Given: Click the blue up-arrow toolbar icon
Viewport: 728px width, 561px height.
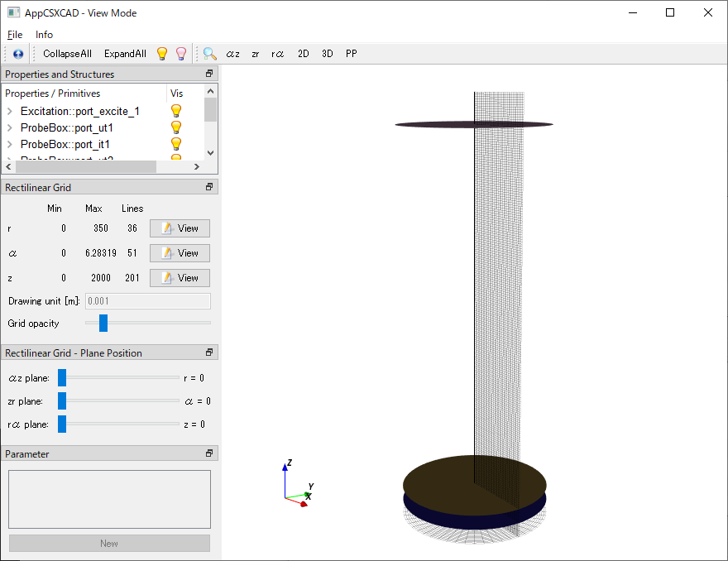Looking at the screenshot, I should 18,54.
